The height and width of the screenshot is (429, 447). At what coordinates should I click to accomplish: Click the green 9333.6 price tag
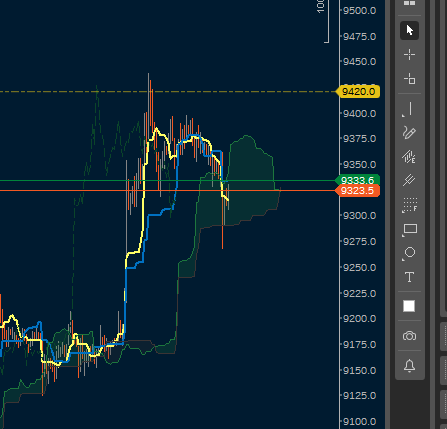tap(357, 180)
